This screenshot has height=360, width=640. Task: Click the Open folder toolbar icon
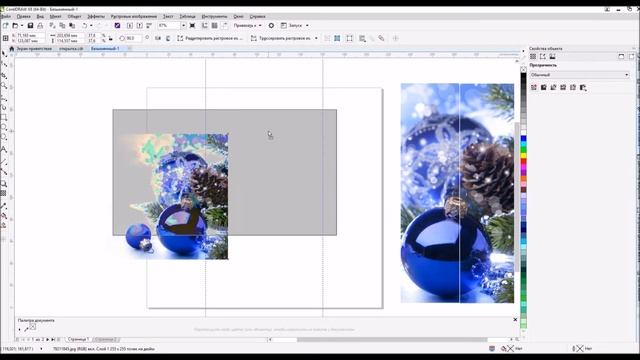point(15,25)
